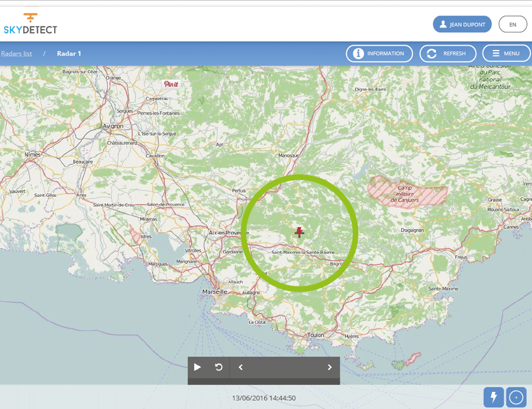Select the Radar 1 breadcrumb
The height and width of the screenshot is (409, 532).
click(x=69, y=54)
